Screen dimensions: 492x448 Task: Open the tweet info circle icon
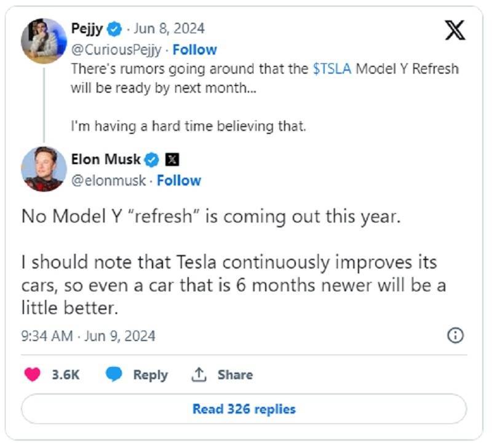point(456,336)
